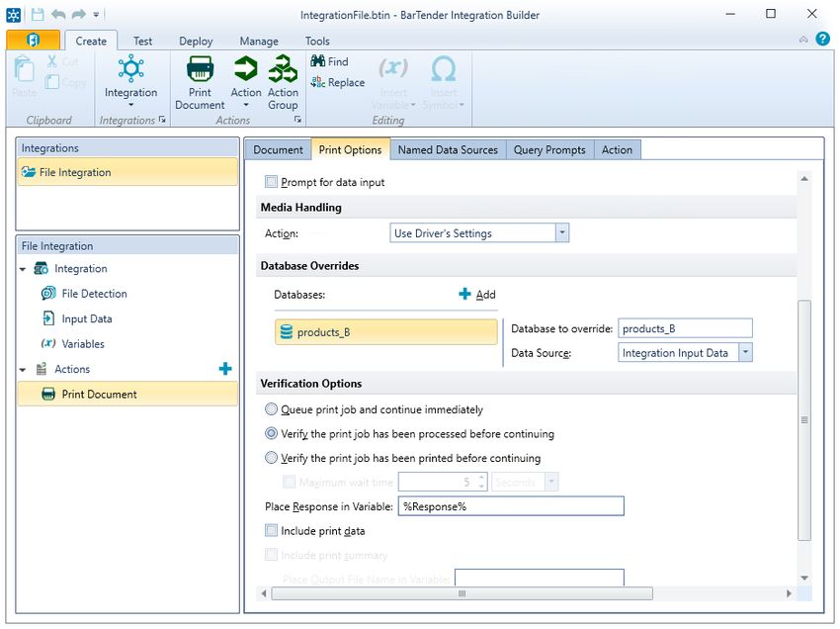The height and width of the screenshot is (629, 840).
Task: Collapse the Actions tree node
Action: 23,370
